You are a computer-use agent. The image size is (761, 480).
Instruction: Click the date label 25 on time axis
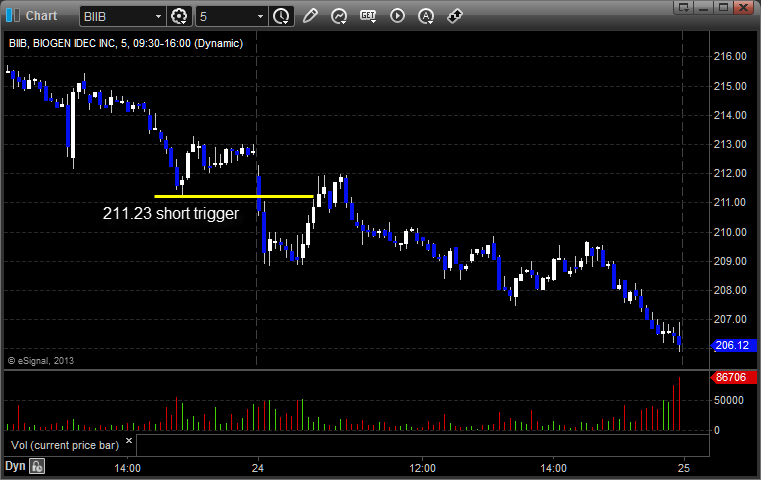683,468
